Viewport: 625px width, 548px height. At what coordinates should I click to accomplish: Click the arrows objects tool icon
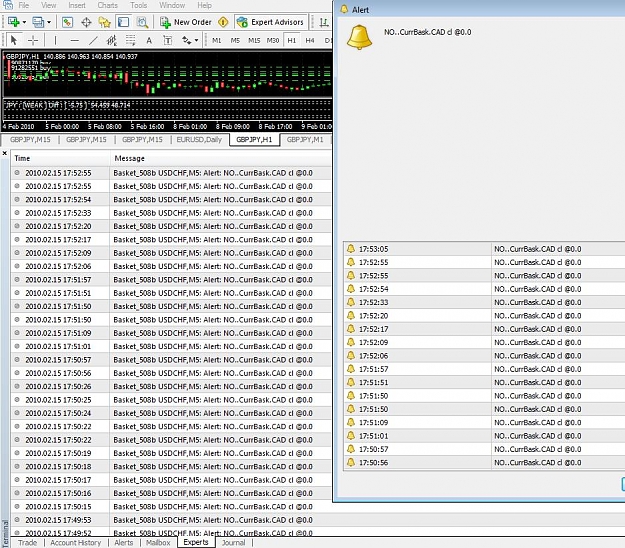(186, 40)
